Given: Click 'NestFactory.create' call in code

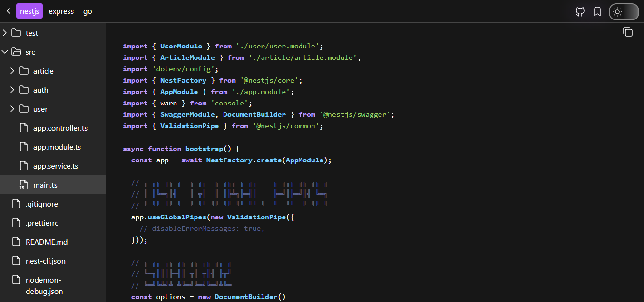Looking at the screenshot, I should [244, 160].
